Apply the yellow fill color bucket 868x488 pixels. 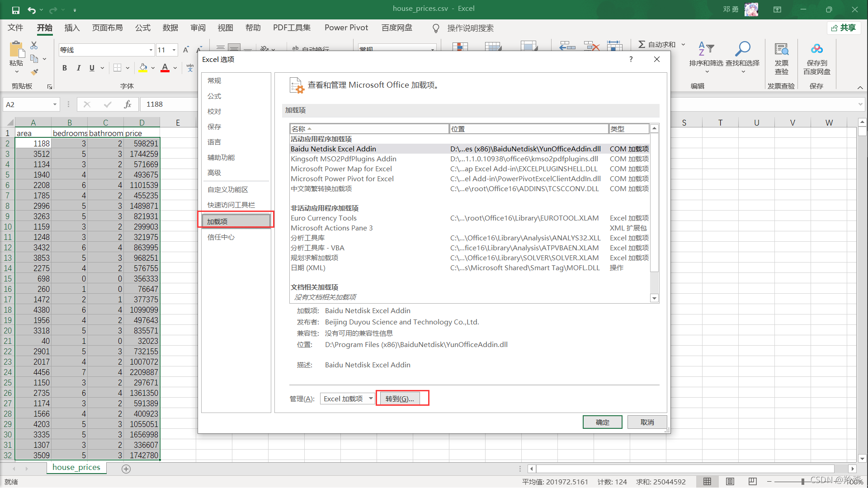coord(143,68)
